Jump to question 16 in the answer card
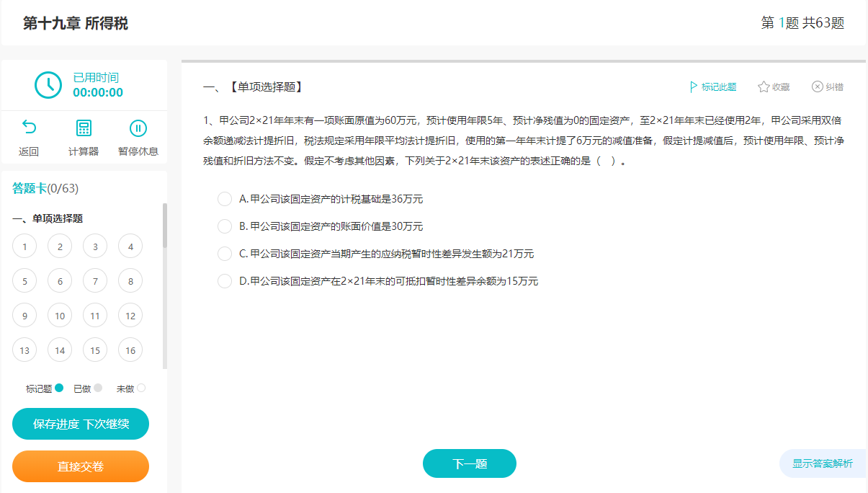868x493 pixels. point(130,350)
